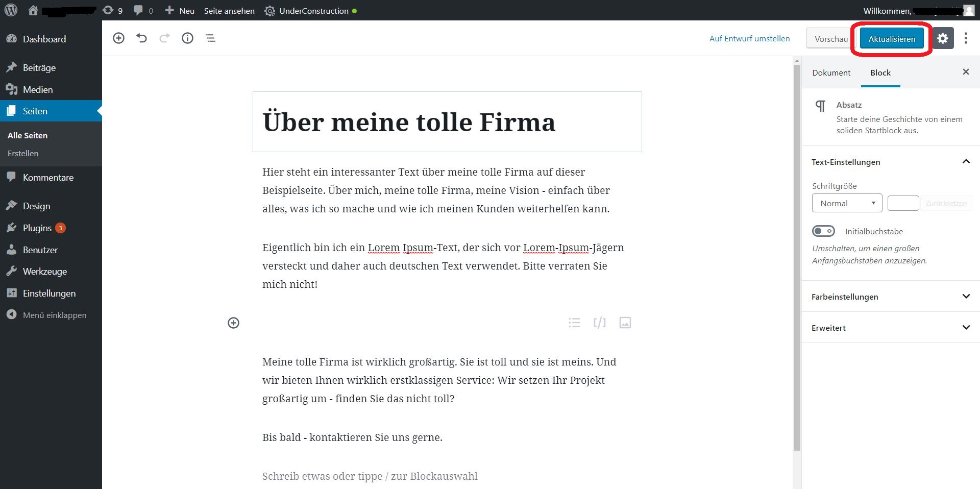The height and width of the screenshot is (489, 980).
Task: Expand the Farbeinstellungen panel
Action: (x=891, y=297)
